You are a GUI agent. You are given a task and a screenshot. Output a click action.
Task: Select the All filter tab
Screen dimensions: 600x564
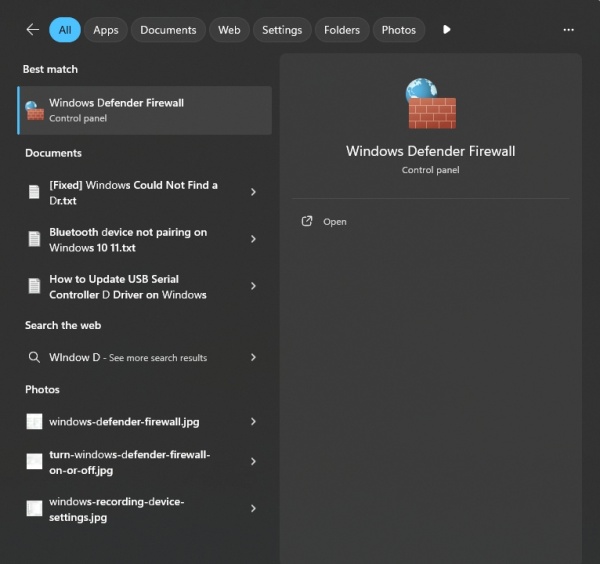(65, 30)
